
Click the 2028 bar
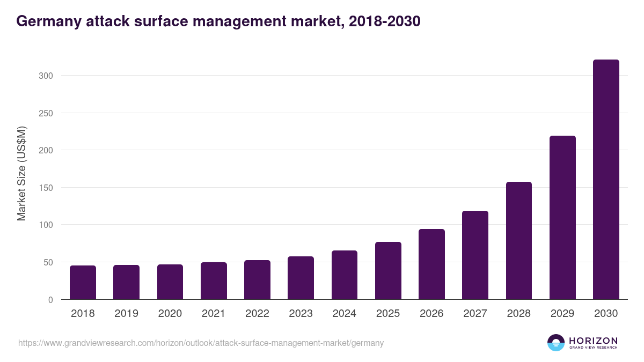518,241
